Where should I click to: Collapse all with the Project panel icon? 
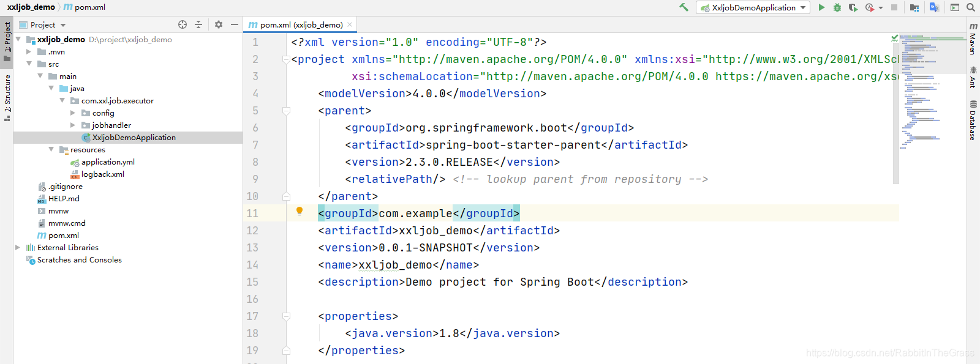[198, 24]
